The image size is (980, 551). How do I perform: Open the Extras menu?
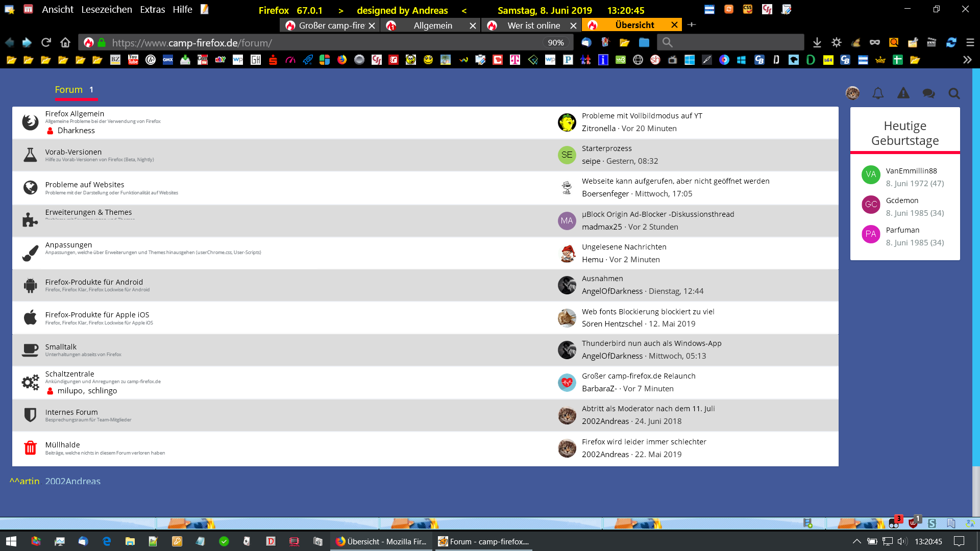click(x=152, y=10)
